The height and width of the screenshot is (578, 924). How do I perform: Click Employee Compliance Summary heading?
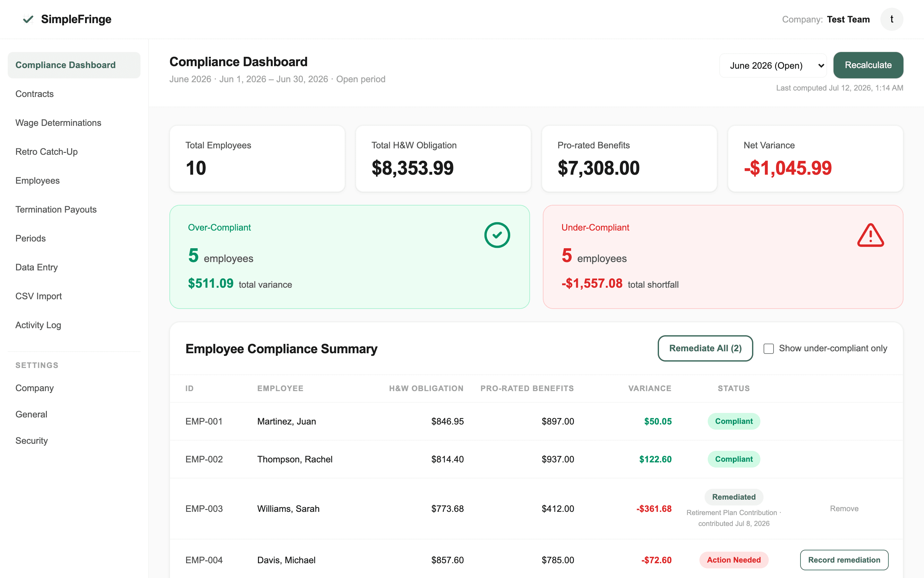(x=281, y=349)
